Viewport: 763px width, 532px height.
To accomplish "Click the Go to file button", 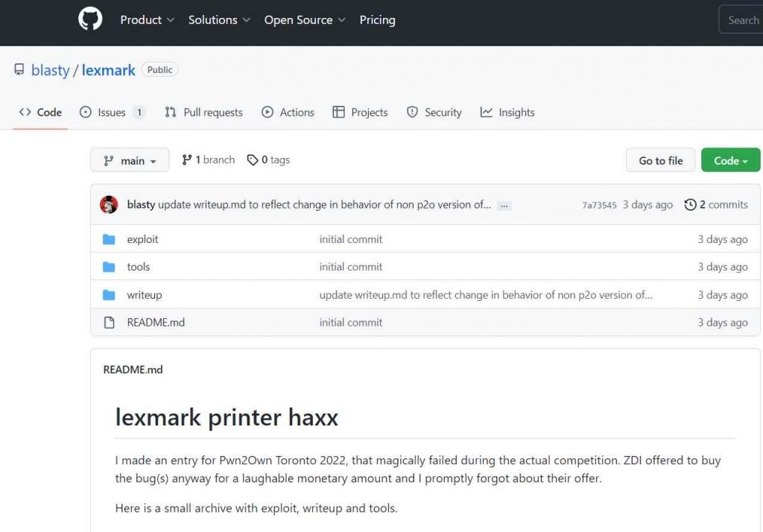I will [661, 160].
